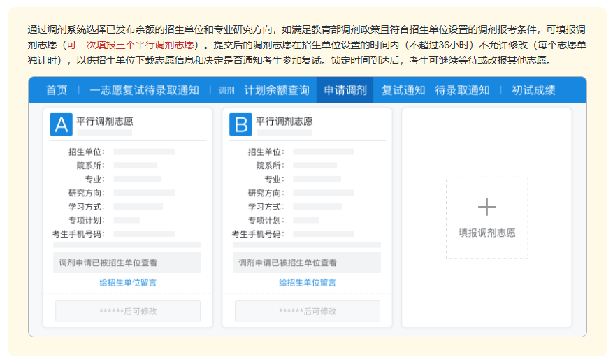The image size is (613, 364).
Task: Click the 填报调剂志愿 label
Action: tap(486, 233)
